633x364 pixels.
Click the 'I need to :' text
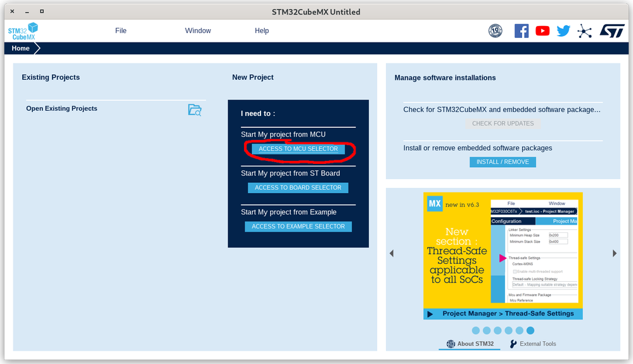258,114
